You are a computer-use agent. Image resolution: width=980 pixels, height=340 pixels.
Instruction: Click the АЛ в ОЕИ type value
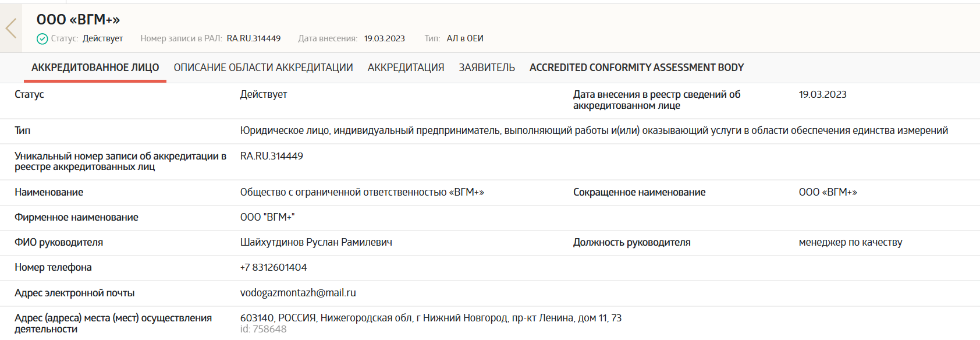[464, 38]
